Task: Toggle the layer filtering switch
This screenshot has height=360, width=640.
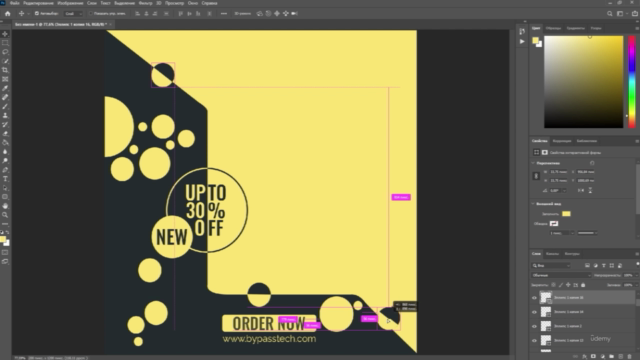Action: click(x=637, y=264)
